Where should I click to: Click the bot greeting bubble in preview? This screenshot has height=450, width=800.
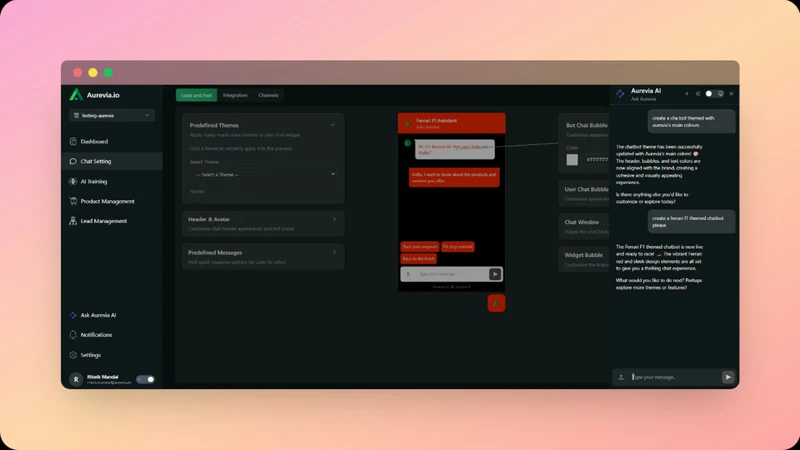pyautogui.click(x=455, y=149)
